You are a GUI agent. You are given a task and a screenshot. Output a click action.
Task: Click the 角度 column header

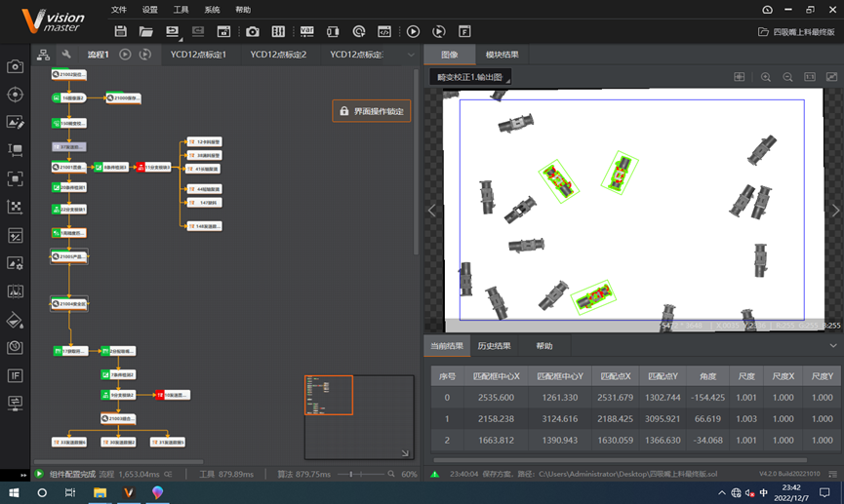tap(707, 376)
